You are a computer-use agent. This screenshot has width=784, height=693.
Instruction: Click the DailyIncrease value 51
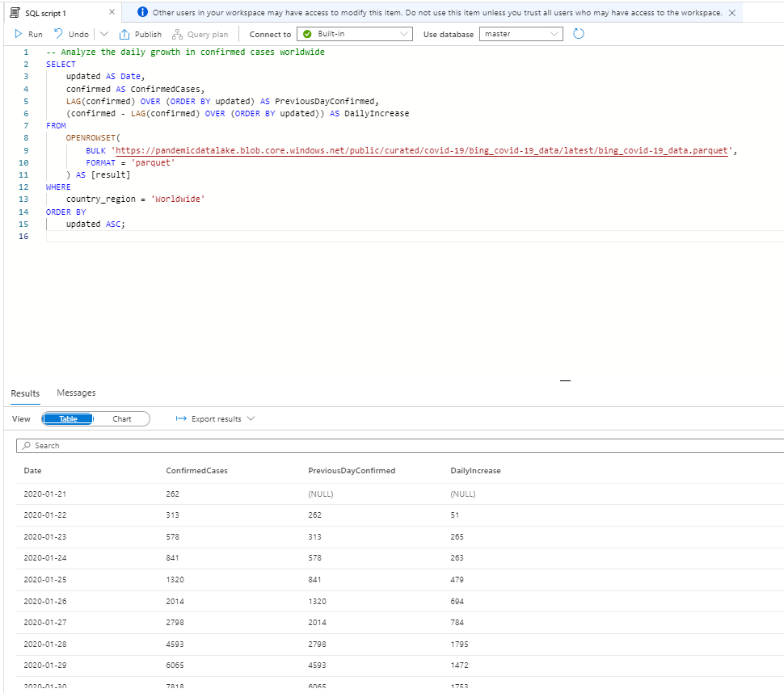point(454,515)
